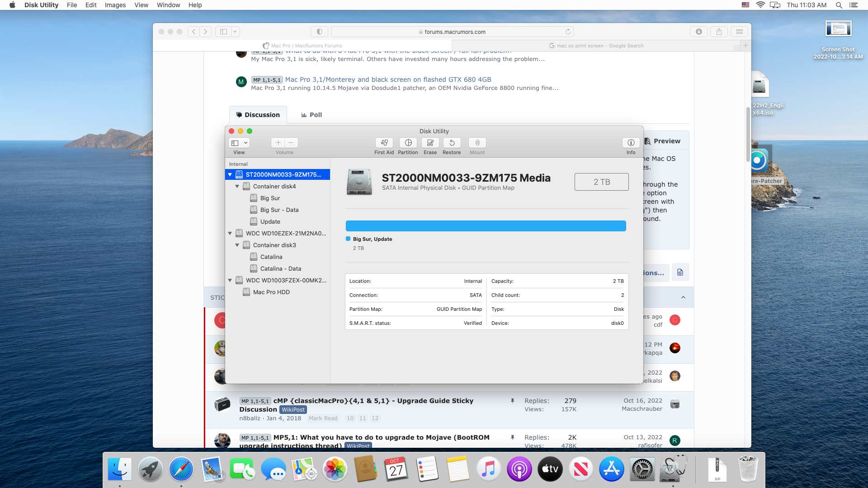The height and width of the screenshot is (488, 868).
Task: Click Safari's sidebar toggle icon
Action: click(x=223, y=32)
